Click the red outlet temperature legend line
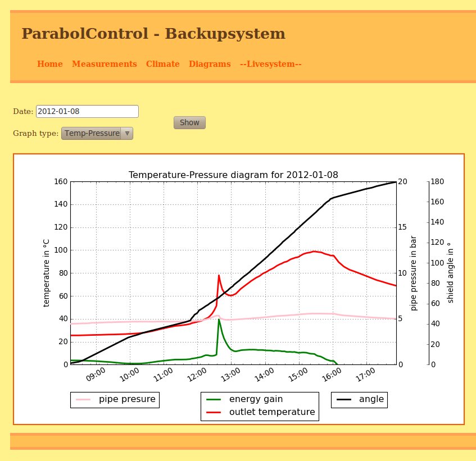Viewport: 476px width, 461px height. click(x=214, y=412)
